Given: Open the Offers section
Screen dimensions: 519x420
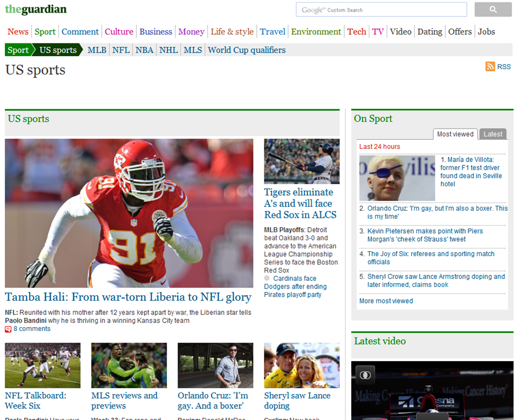Looking at the screenshot, I should tap(460, 32).
